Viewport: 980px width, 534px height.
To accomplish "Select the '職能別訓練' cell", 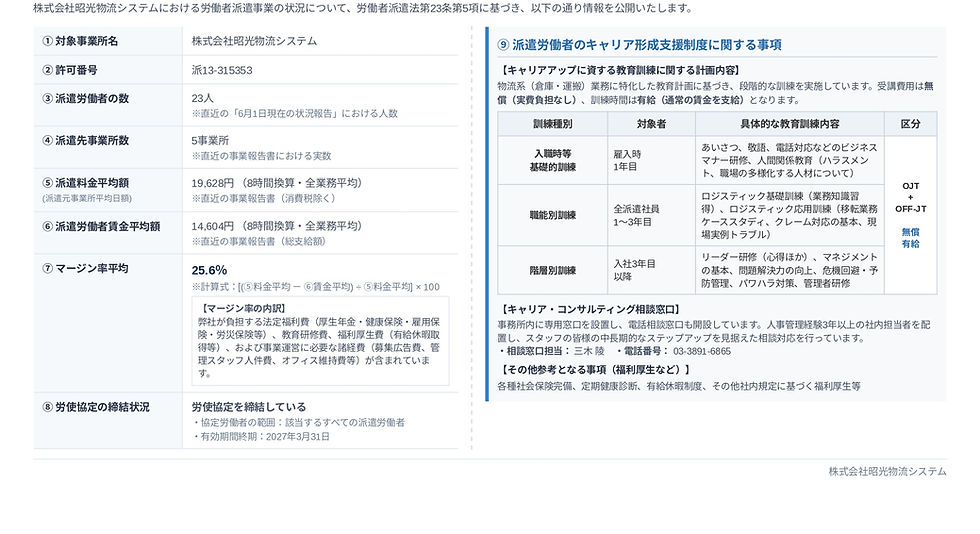I will (x=552, y=215).
